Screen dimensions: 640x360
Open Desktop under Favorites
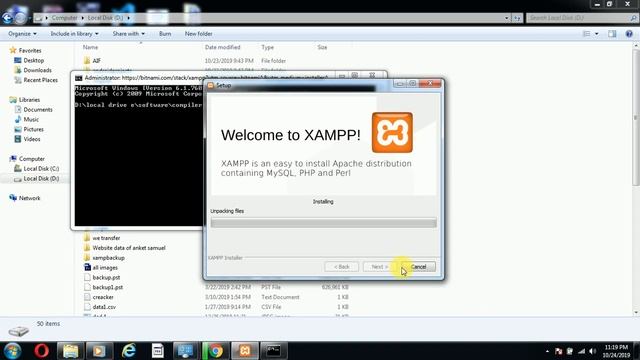pos(33,60)
